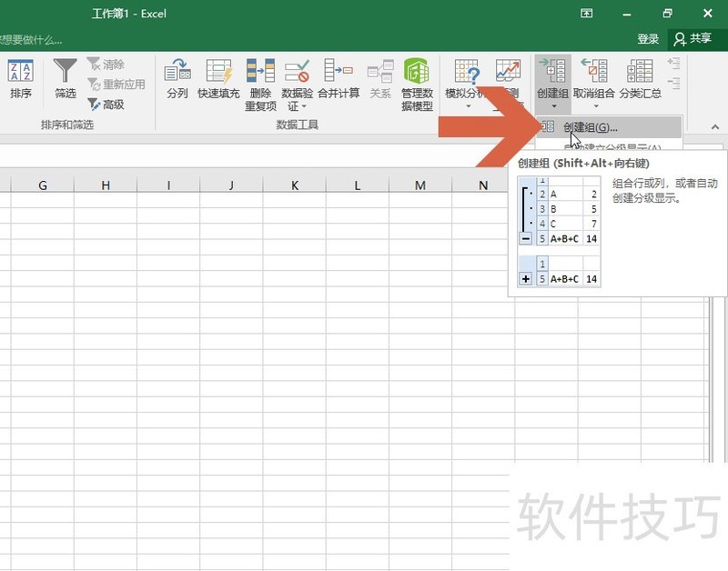Collapse the ribbon with the chevron arrow
Image resolution: width=728 pixels, height=571 pixels.
(x=713, y=128)
